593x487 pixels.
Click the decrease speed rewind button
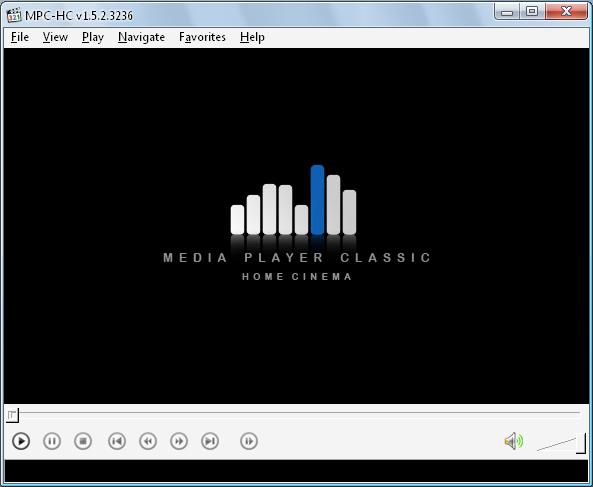click(148, 441)
